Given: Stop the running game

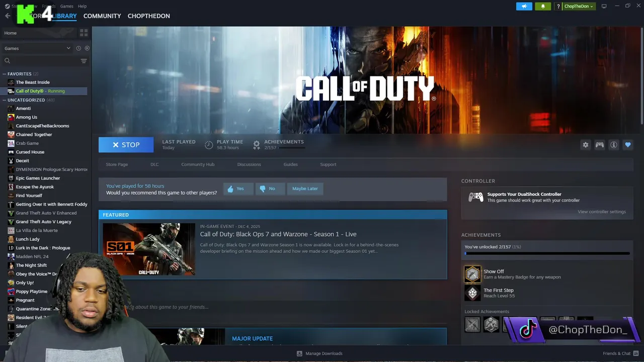Looking at the screenshot, I should pos(126,145).
